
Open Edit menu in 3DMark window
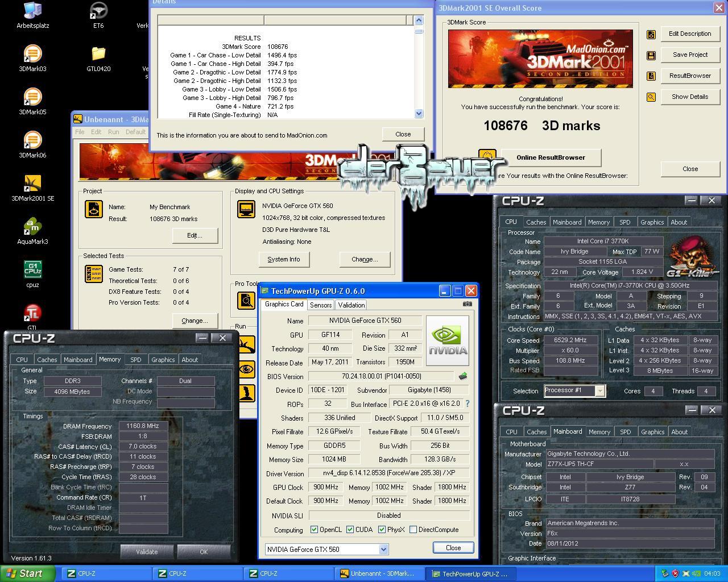tap(96, 132)
